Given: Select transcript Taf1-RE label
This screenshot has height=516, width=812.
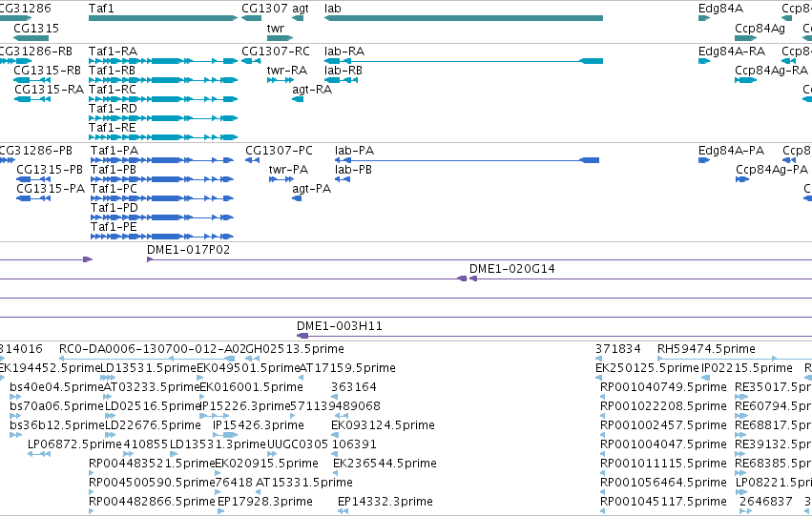Looking at the screenshot, I should pos(112,128).
